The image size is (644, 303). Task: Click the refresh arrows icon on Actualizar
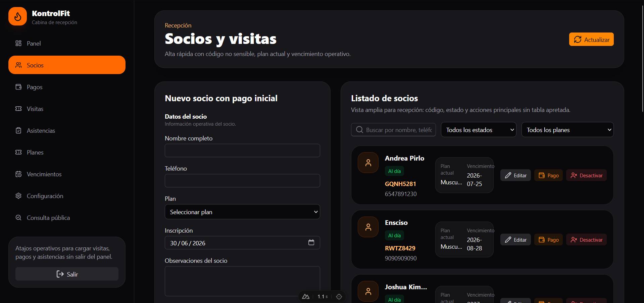click(578, 40)
